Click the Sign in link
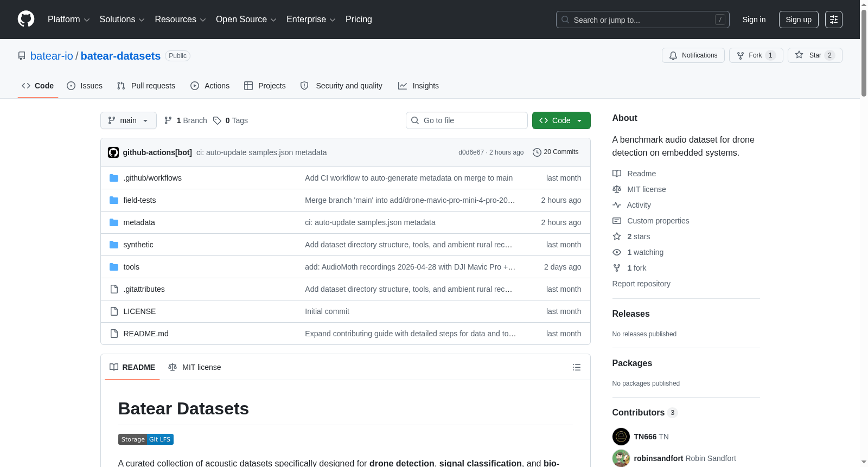Screen dimensions: 868x467 [x=754, y=20]
